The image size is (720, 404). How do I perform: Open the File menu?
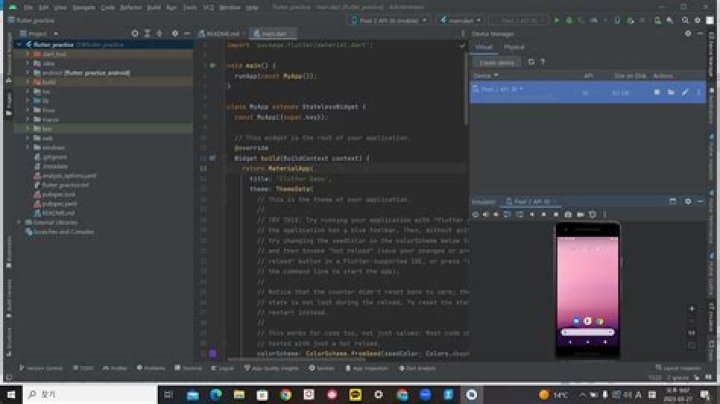pyautogui.click(x=28, y=7)
